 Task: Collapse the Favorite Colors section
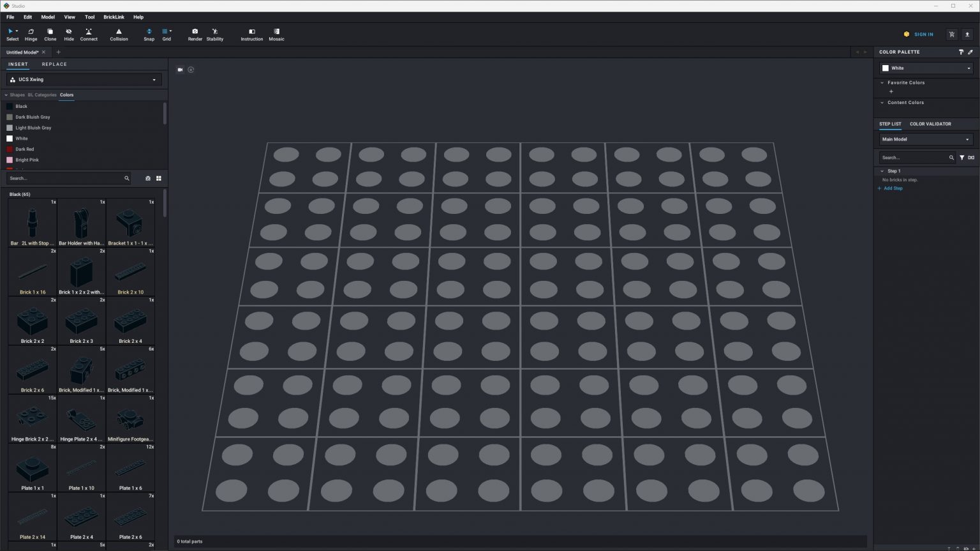pos(882,82)
